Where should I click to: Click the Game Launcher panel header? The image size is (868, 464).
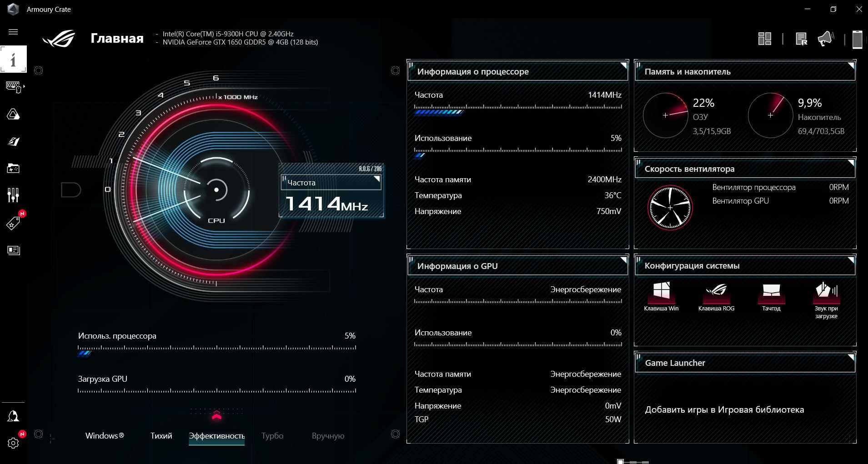click(x=745, y=363)
